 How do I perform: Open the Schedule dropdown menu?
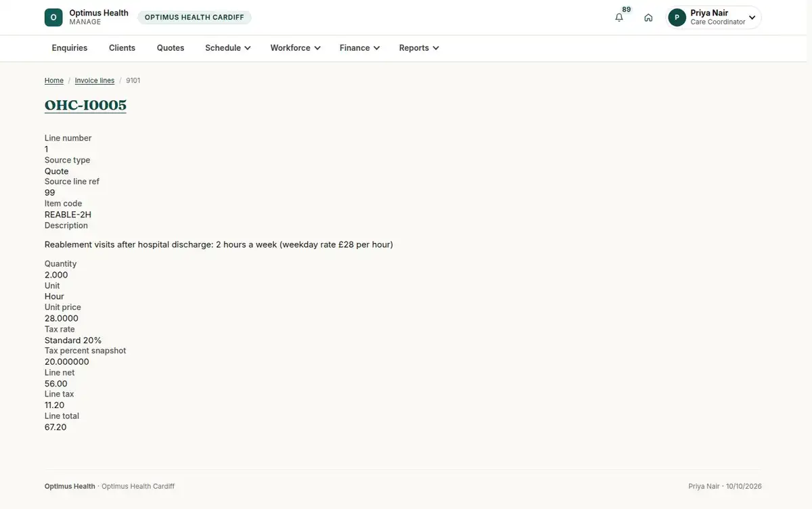pos(228,48)
